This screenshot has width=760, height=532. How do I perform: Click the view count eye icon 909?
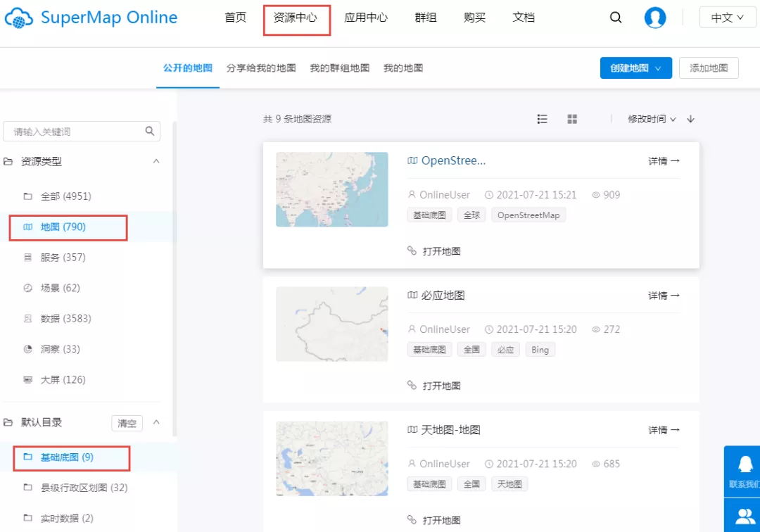tap(596, 195)
